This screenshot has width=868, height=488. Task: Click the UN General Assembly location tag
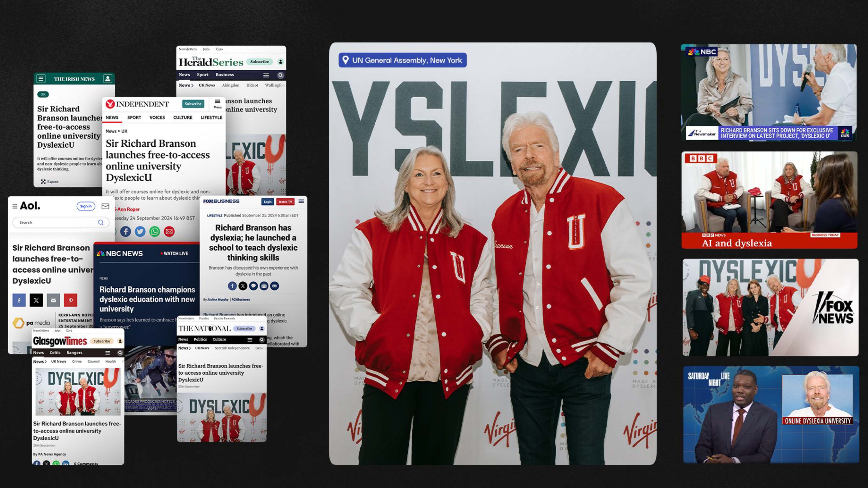pyautogui.click(x=402, y=60)
